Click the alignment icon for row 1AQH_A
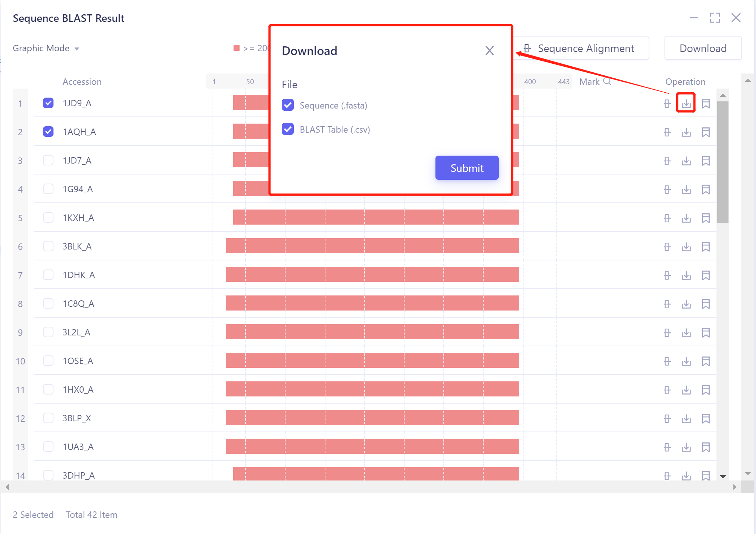Viewport: 756px width, 534px height. pos(667,132)
